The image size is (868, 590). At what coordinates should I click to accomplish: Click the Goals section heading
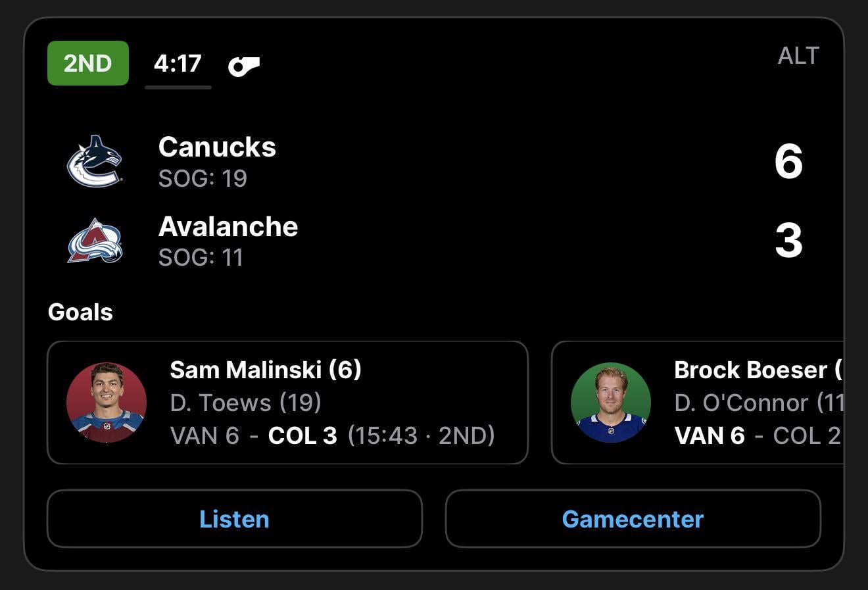pyautogui.click(x=80, y=312)
